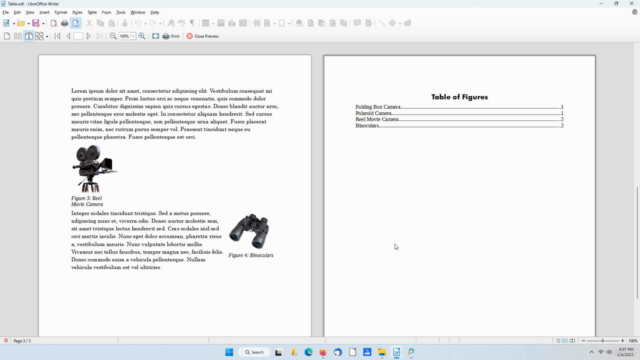Click the page number input box
This screenshot has height=360, width=640.
[x=78, y=36]
